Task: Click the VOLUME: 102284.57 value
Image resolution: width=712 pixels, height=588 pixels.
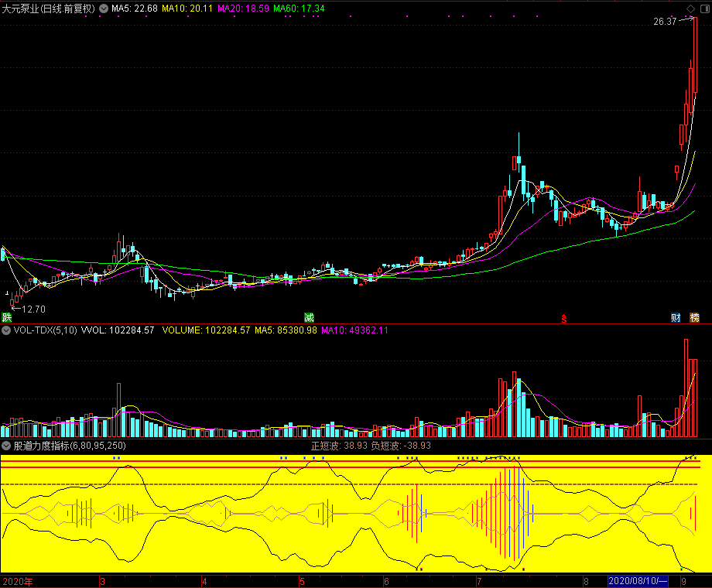Action: tap(206, 330)
